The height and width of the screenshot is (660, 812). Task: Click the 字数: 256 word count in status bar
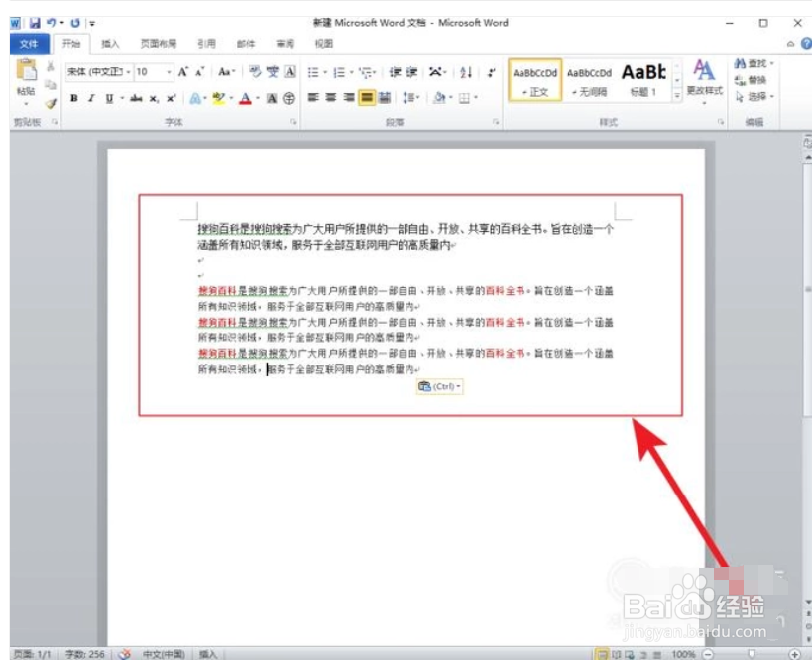click(x=85, y=654)
